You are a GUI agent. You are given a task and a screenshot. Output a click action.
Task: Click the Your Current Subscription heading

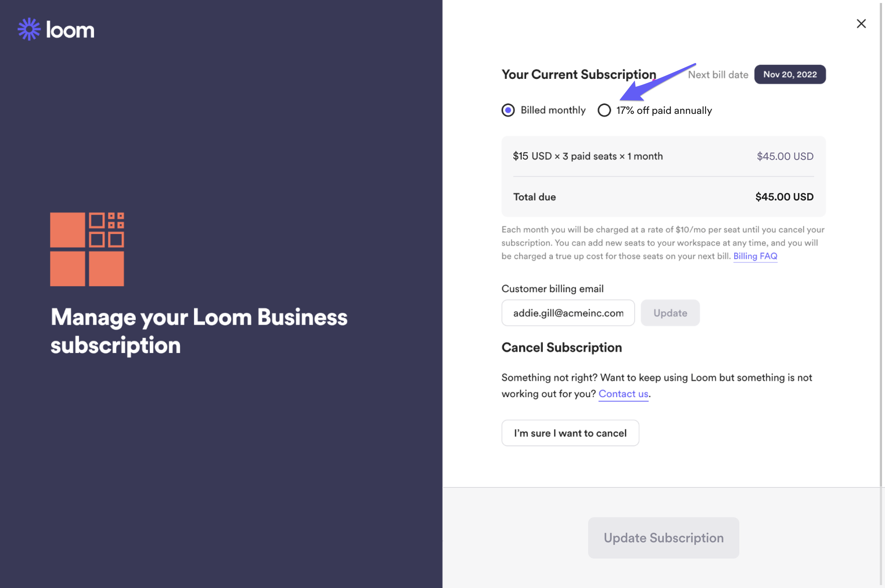tap(579, 74)
